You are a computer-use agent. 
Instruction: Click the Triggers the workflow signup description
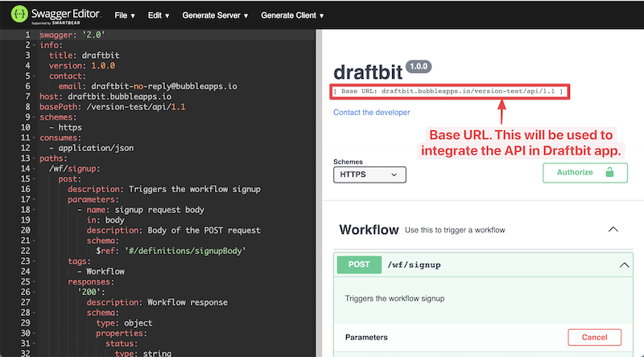tap(394, 299)
